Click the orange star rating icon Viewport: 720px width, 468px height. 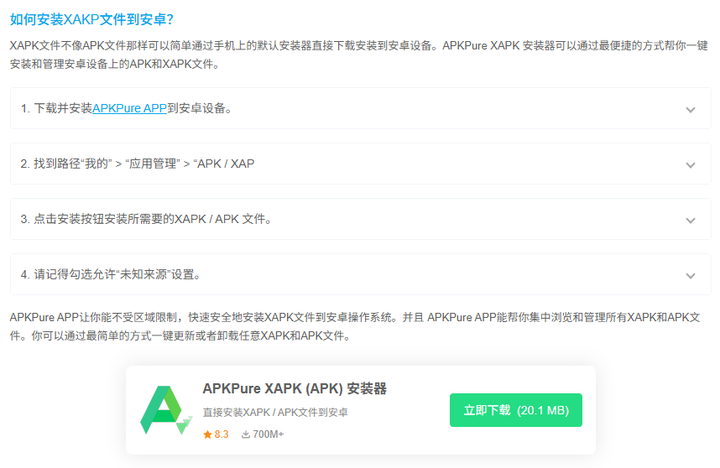point(208,434)
